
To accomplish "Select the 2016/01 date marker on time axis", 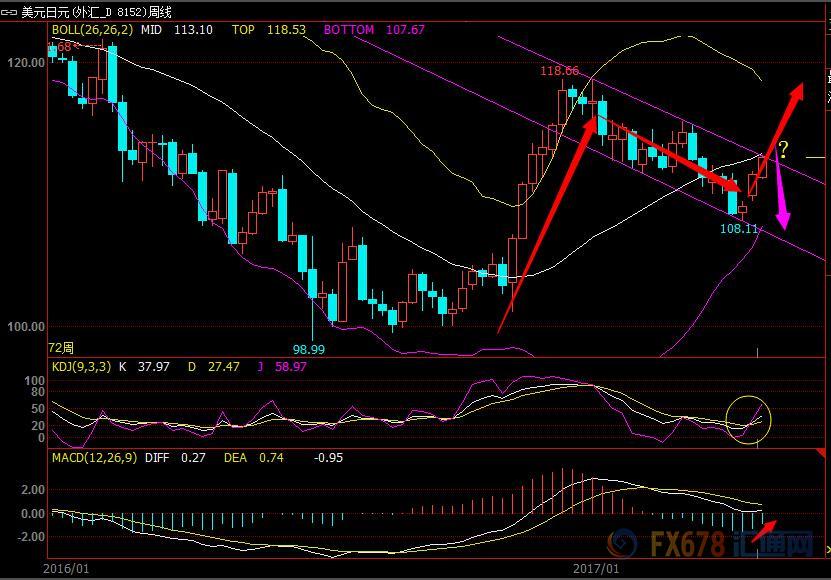I will coord(66,569).
